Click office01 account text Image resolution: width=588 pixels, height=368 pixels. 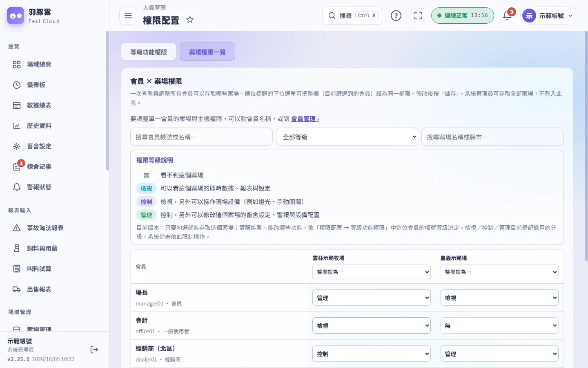145,332
